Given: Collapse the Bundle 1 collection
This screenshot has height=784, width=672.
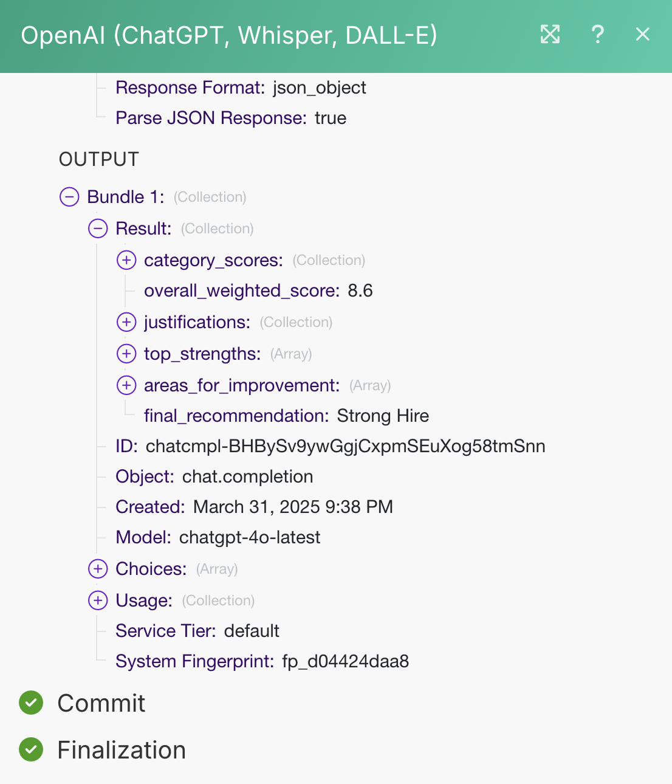Looking at the screenshot, I should click(x=69, y=197).
